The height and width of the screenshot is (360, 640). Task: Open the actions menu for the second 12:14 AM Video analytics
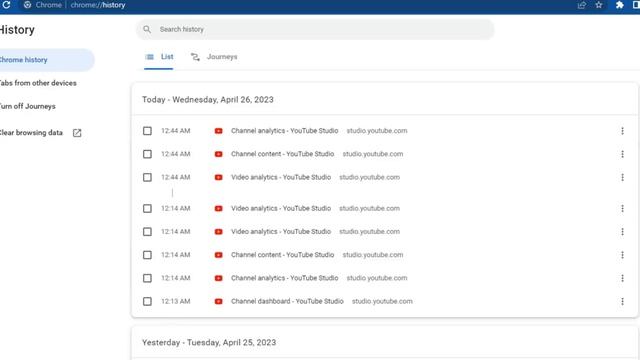click(622, 231)
